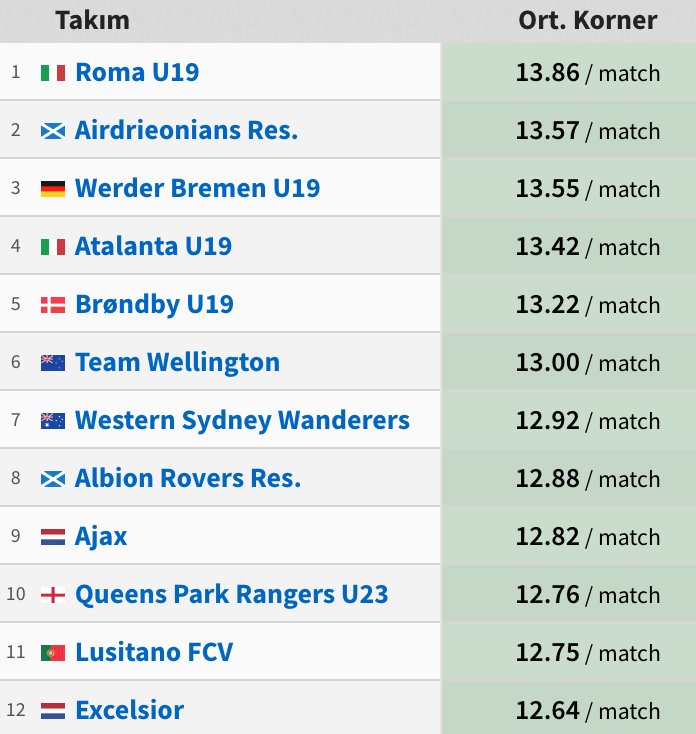The image size is (696, 734).
Task: Click the English flag beside Queens Park Rangers U23
Action: tap(53, 595)
